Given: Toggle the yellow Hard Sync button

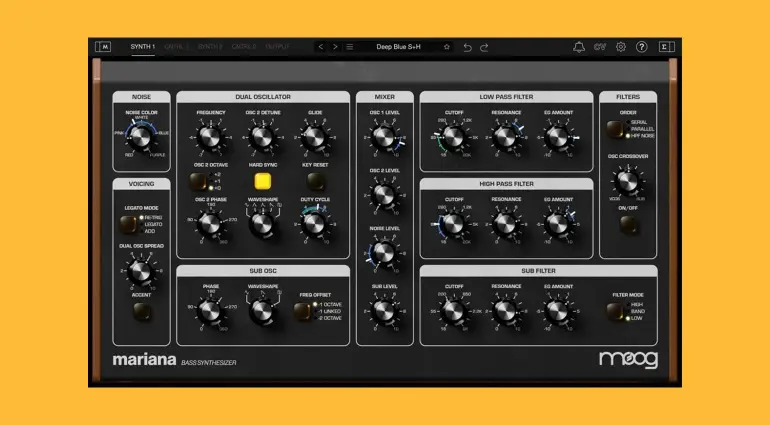Looking at the screenshot, I should (x=263, y=181).
